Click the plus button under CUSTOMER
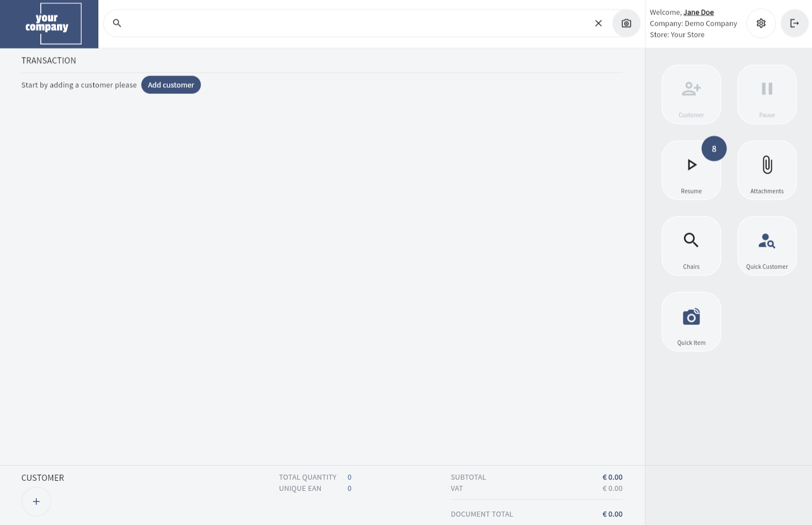The width and height of the screenshot is (812, 525). point(36,502)
